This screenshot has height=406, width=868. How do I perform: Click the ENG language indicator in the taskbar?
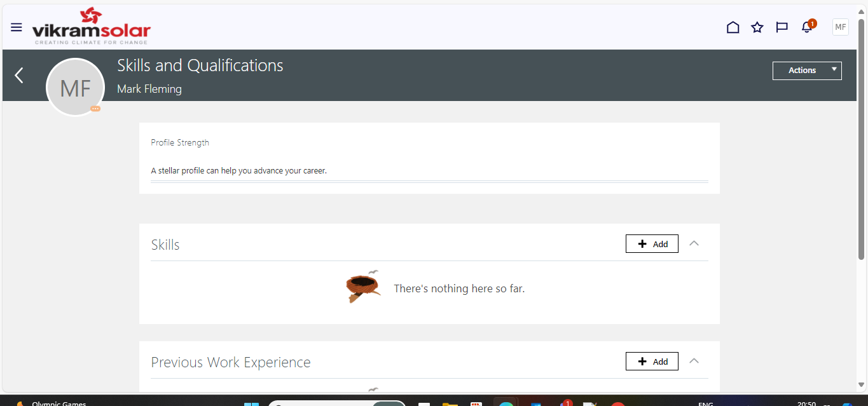(x=705, y=403)
